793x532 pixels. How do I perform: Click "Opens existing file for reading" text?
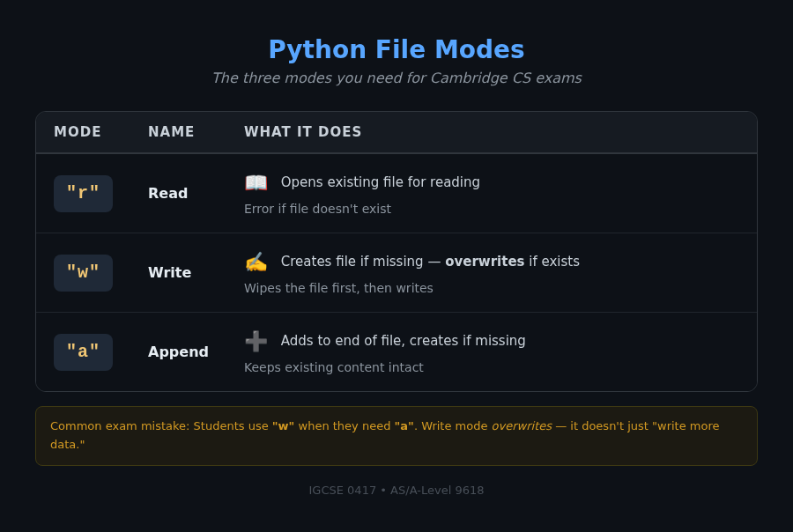pos(381,182)
